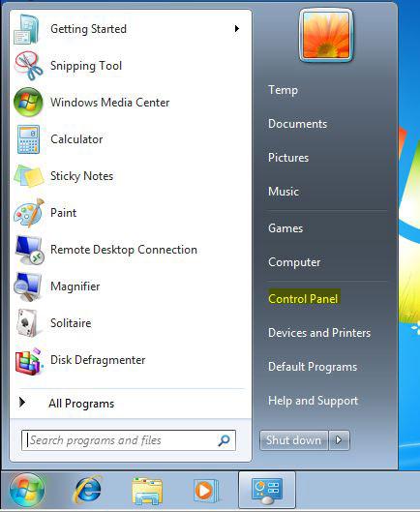Viewport: 420px width, 512px height.
Task: Select Windows Media Center text label
Action: (110, 103)
